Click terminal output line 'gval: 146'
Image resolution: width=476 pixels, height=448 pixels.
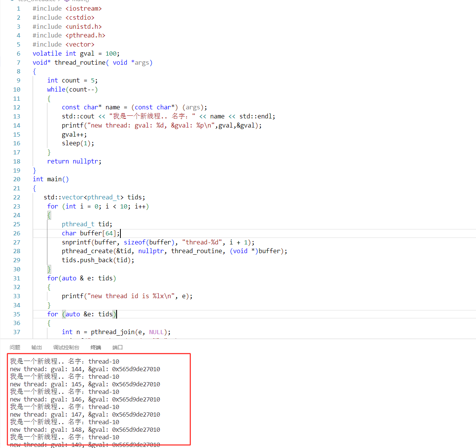coord(85,399)
